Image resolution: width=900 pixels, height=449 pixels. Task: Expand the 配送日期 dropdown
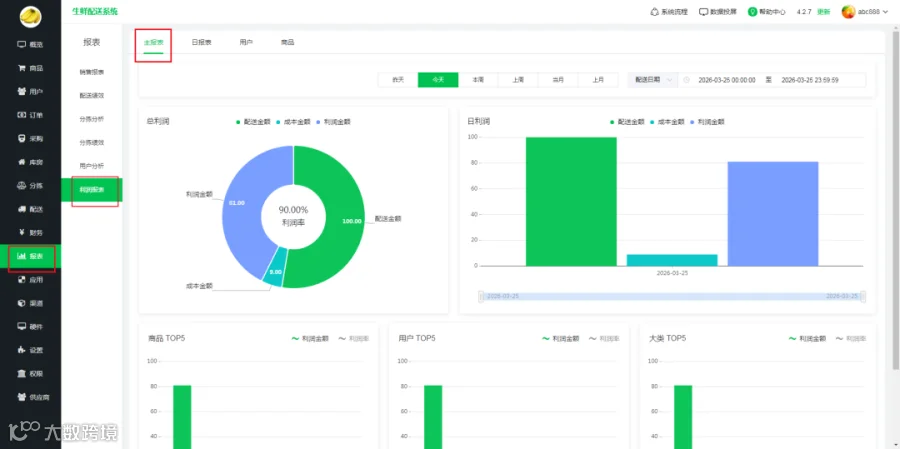point(653,80)
